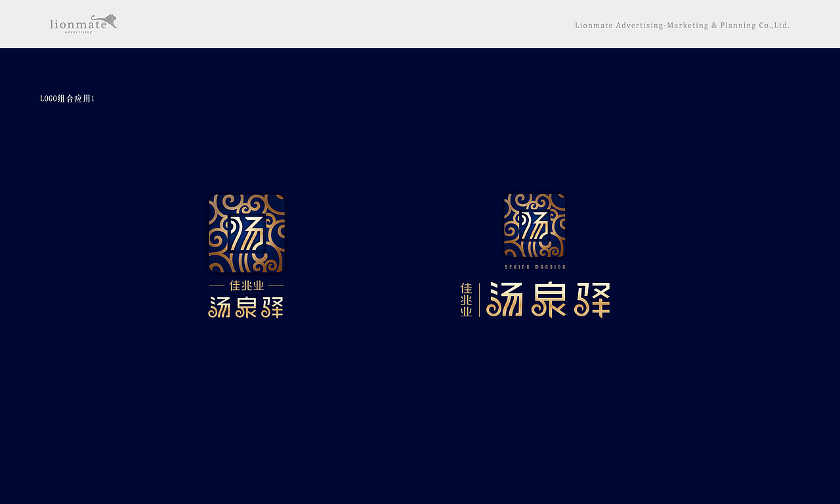Click the lionmate advertising logo
The width and height of the screenshot is (840, 504).
pos(84,24)
